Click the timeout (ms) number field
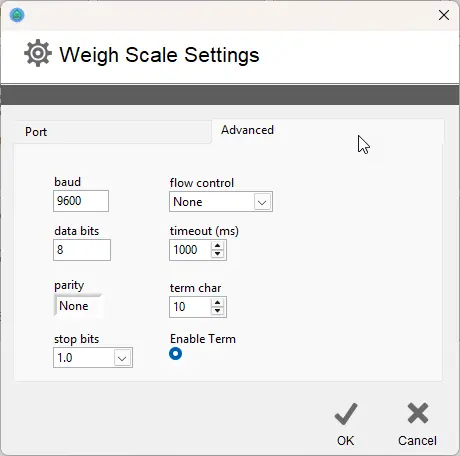 pyautogui.click(x=190, y=250)
